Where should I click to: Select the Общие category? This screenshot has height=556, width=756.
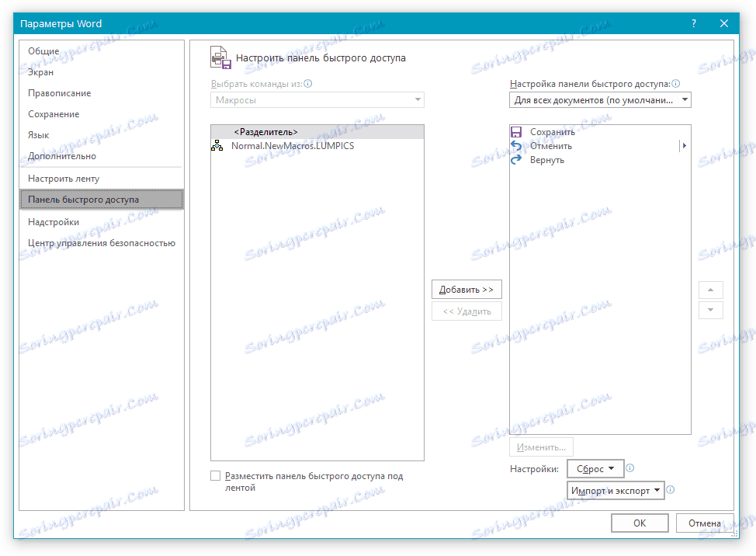click(102, 51)
